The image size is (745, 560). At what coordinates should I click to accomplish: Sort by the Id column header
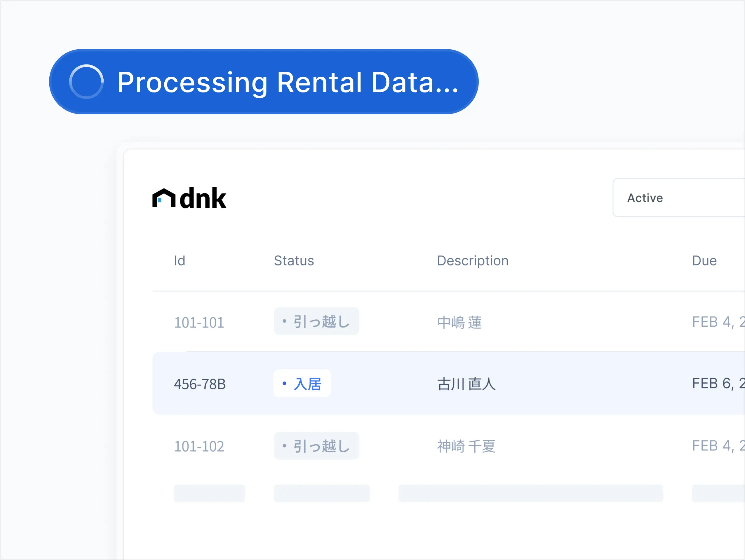click(180, 261)
